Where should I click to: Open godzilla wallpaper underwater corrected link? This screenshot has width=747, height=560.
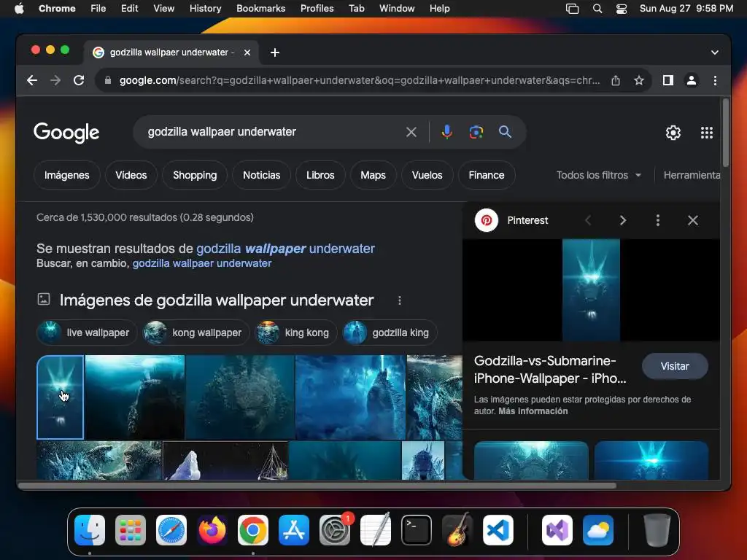point(285,249)
